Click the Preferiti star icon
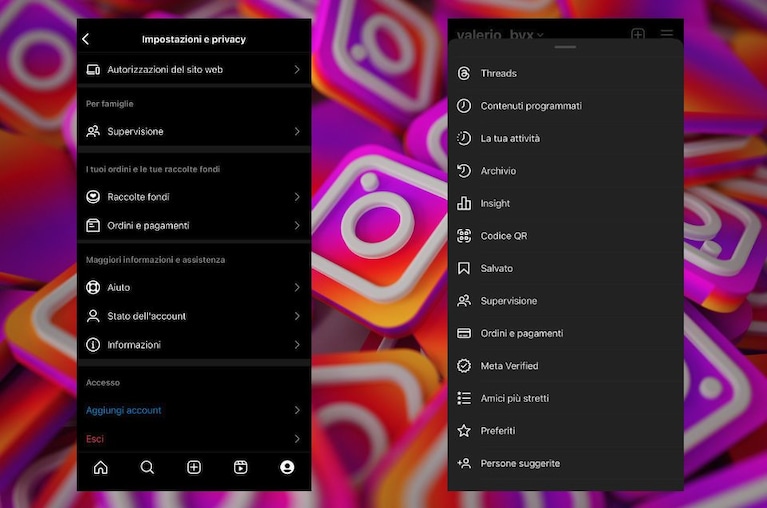Image resolution: width=767 pixels, height=508 pixels. tap(464, 431)
